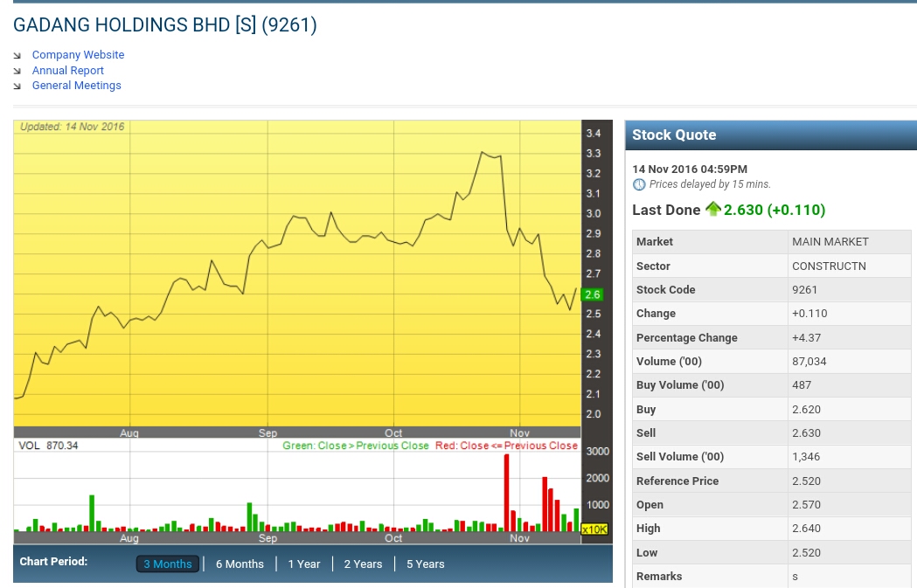Screen dimensions: 917x588
Task: Click the tallest red volume bar
Action: point(506,493)
